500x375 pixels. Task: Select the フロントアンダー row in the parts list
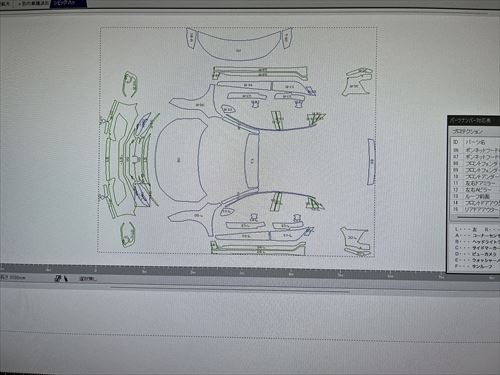point(475,176)
